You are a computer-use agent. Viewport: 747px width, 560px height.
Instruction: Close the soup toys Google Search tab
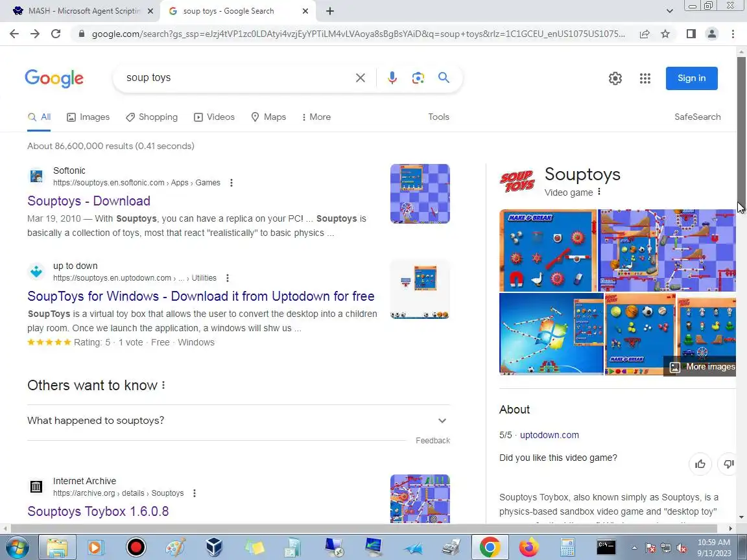305,11
